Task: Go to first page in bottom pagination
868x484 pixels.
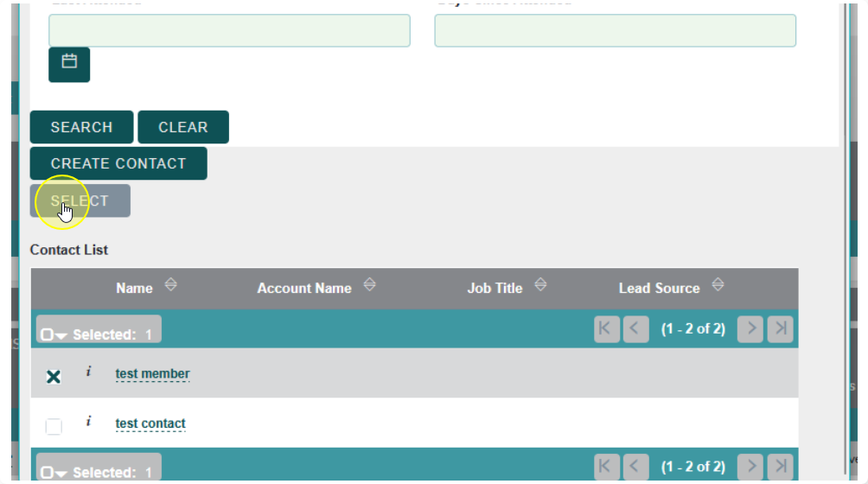Action: click(x=607, y=467)
